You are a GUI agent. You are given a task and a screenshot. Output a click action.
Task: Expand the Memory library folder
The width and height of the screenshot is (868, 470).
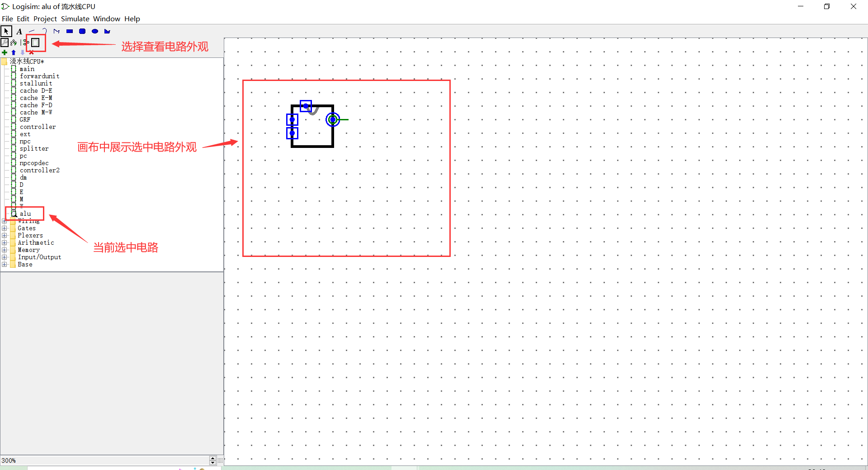click(x=5, y=250)
